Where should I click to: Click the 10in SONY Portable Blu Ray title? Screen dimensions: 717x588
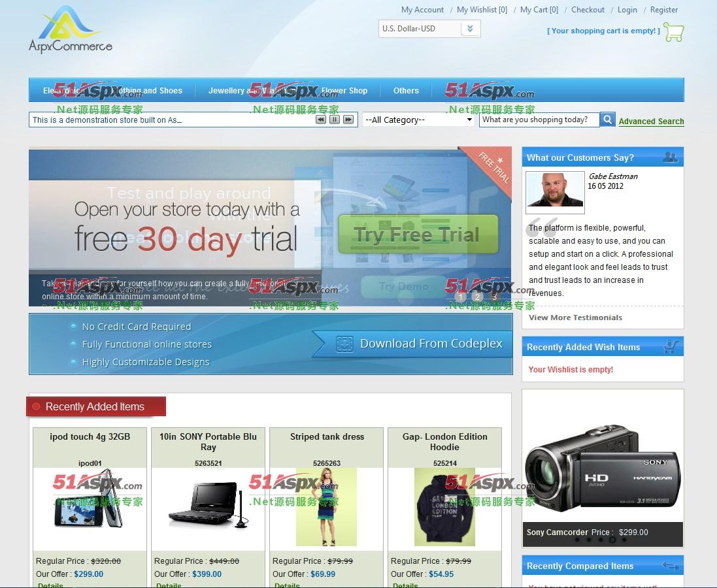tap(208, 442)
